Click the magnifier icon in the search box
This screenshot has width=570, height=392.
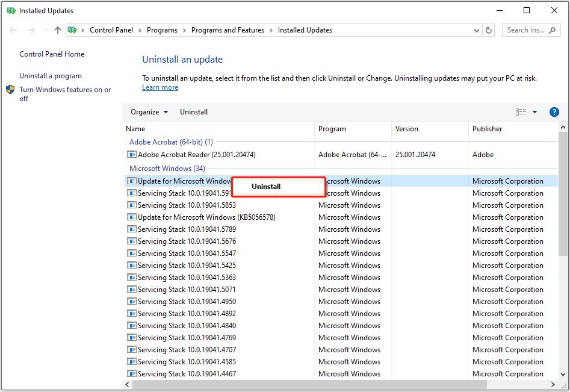pyautogui.click(x=552, y=30)
